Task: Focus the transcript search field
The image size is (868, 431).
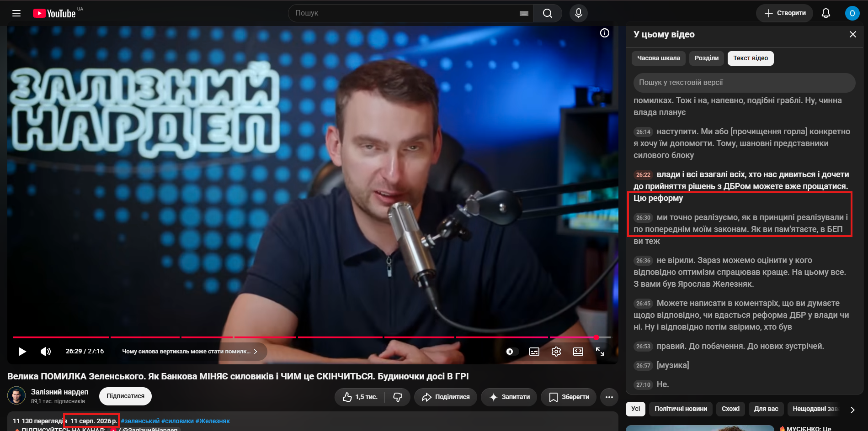Action: point(744,83)
